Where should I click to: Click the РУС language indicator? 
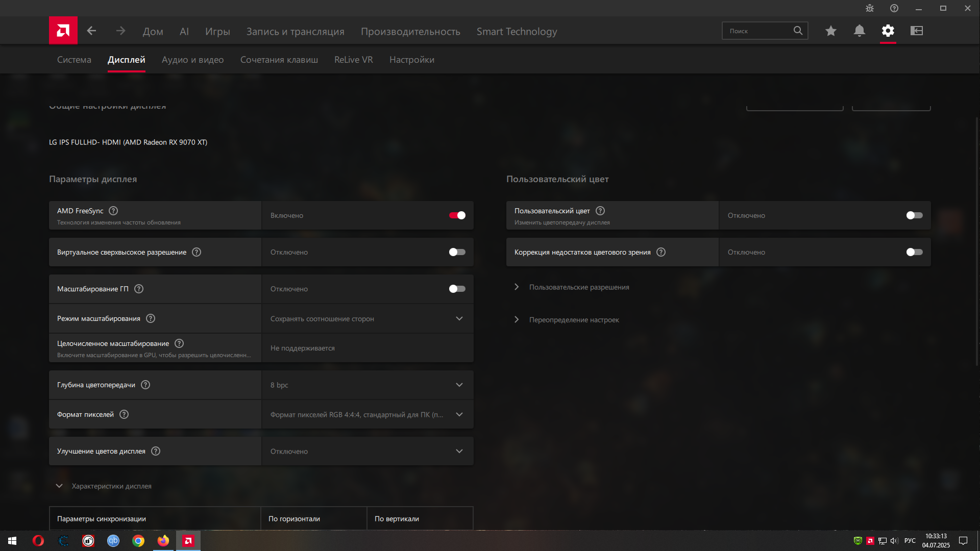coord(910,541)
